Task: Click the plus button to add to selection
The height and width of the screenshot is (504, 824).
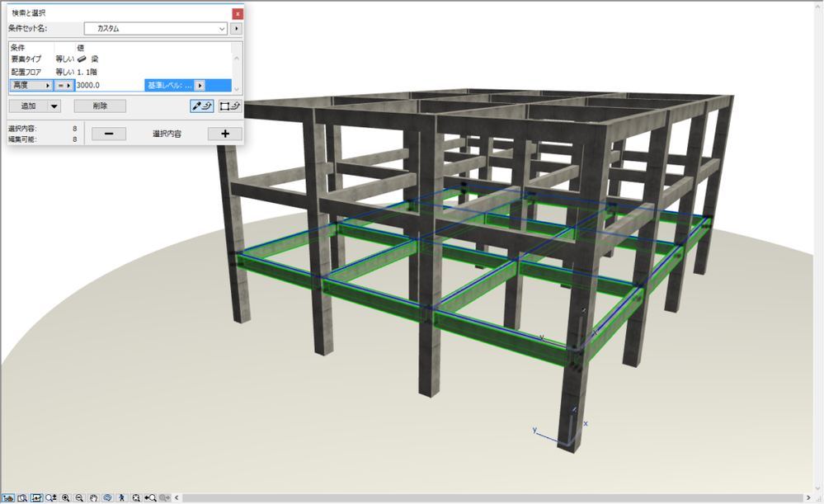Action: click(225, 134)
